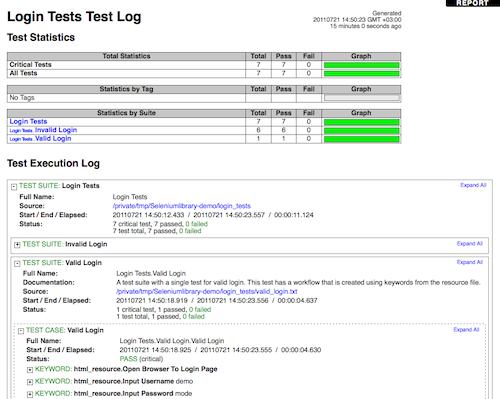The width and height of the screenshot is (500, 399).
Task: Select the All Tests row label
Action: 23,73
